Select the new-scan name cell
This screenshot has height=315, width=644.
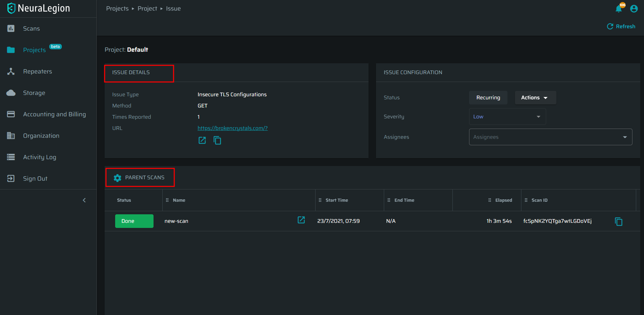click(176, 221)
